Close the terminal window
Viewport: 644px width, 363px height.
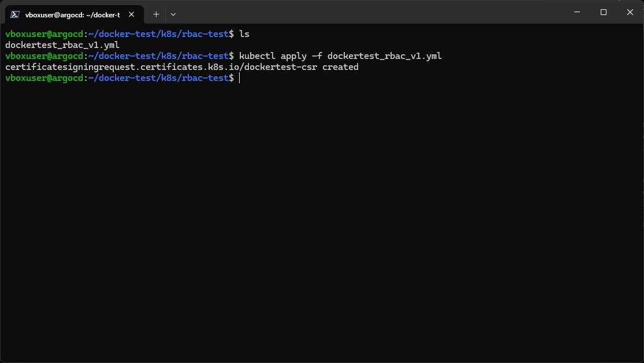coord(630,12)
